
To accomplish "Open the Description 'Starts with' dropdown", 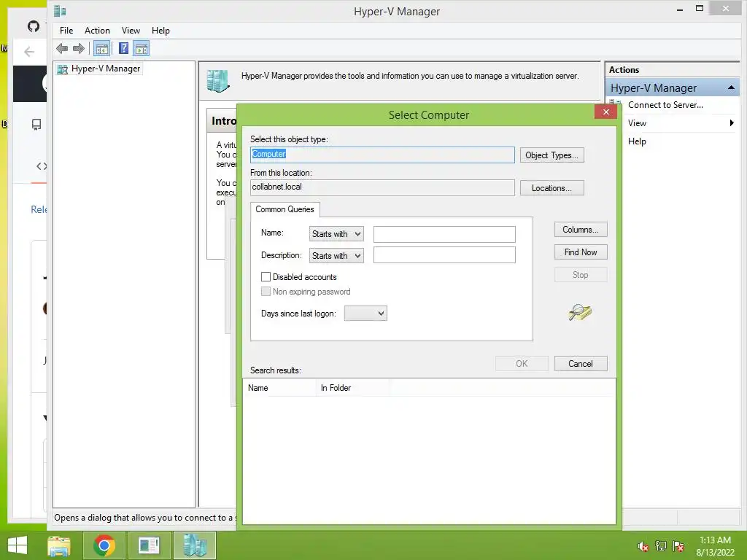I will point(336,256).
